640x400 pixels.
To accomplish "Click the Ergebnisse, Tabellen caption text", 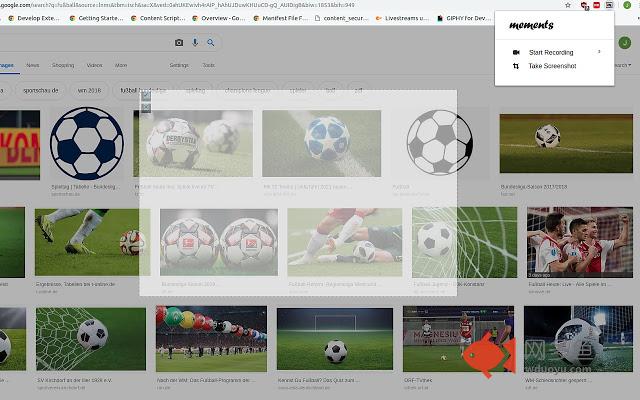I will pos(76,284).
